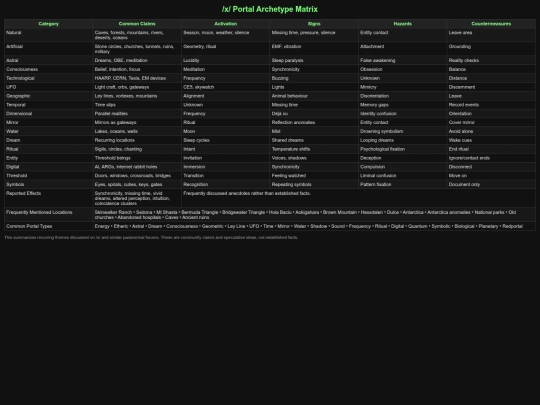
Task: Click the 'Cover mirror' countermeasure cell
Action: click(491, 123)
